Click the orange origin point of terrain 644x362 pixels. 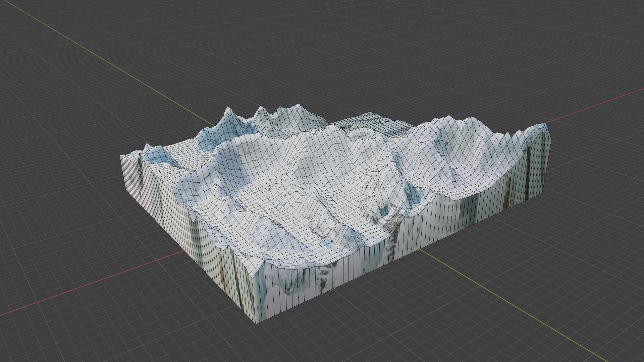(334, 288)
